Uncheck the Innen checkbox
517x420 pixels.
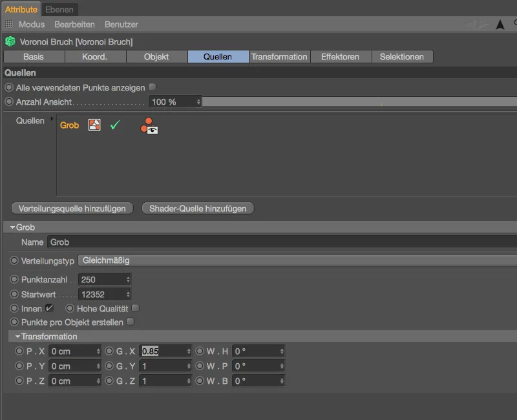[x=49, y=308]
